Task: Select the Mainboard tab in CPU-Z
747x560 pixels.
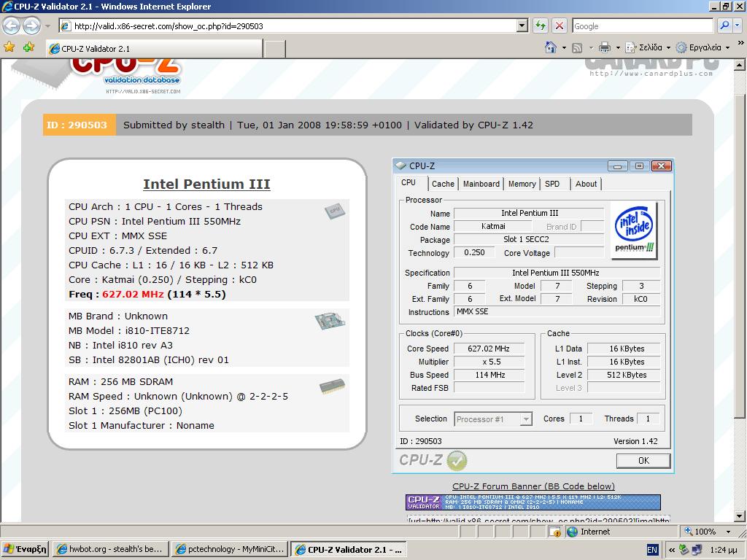Action: pyautogui.click(x=481, y=184)
